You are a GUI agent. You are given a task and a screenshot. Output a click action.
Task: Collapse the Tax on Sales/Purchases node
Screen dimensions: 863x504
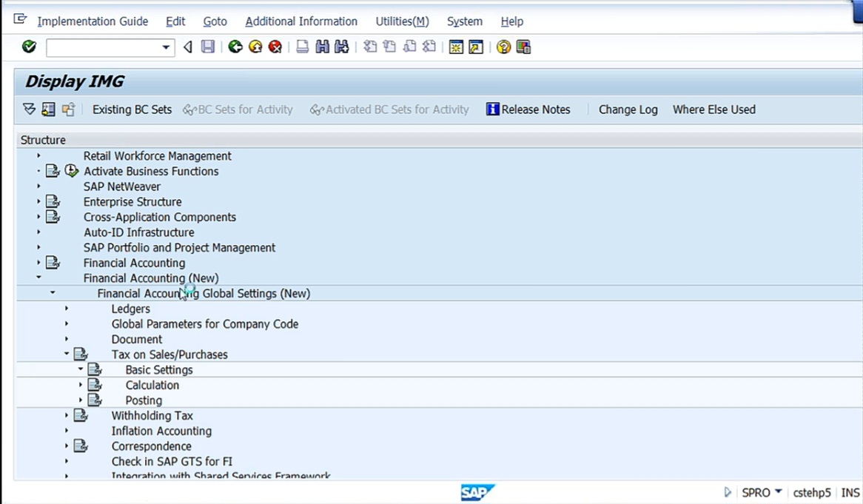click(67, 354)
